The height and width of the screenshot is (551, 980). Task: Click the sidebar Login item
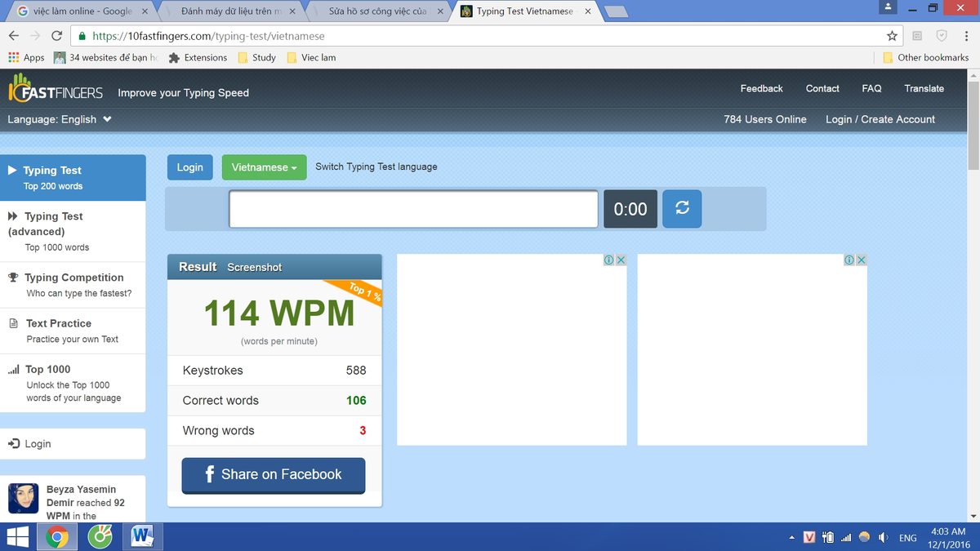tap(73, 444)
